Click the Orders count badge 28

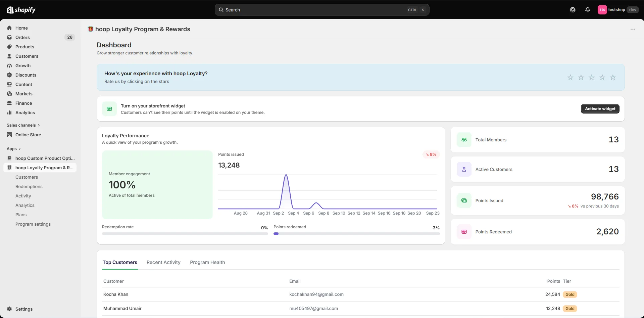click(70, 37)
